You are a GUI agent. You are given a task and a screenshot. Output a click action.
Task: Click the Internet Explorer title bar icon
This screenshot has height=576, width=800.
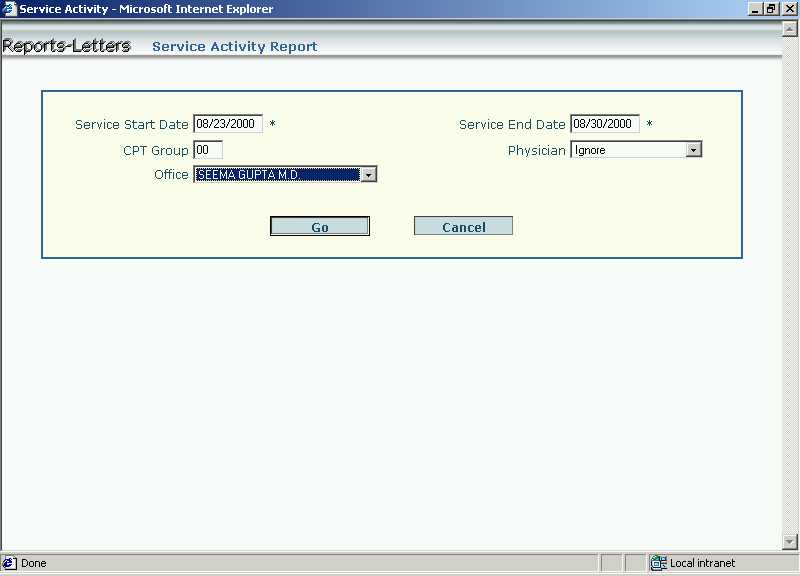9,9
